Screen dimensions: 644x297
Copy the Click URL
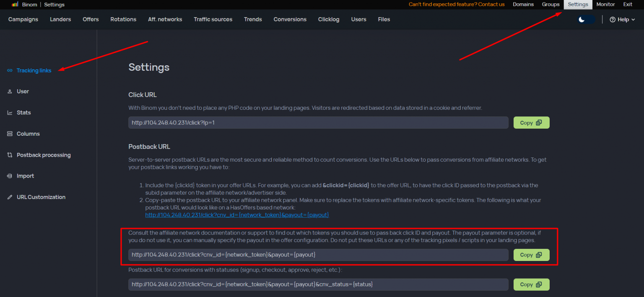[531, 123]
